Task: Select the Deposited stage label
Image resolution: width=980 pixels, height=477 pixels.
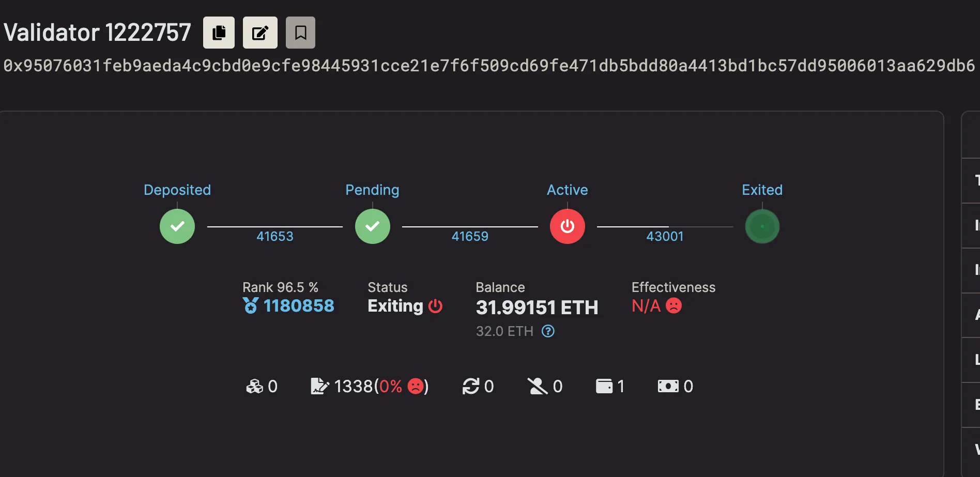Action: [x=177, y=190]
